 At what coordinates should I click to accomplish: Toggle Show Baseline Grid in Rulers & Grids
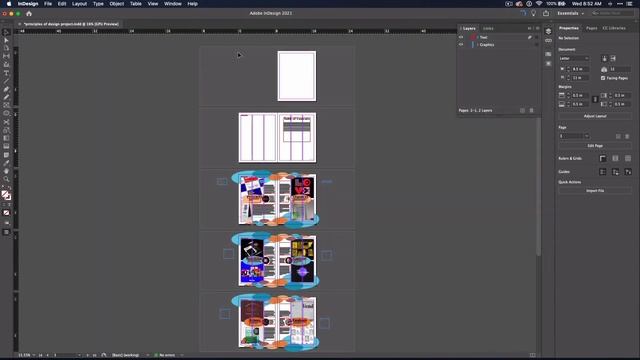(616, 158)
